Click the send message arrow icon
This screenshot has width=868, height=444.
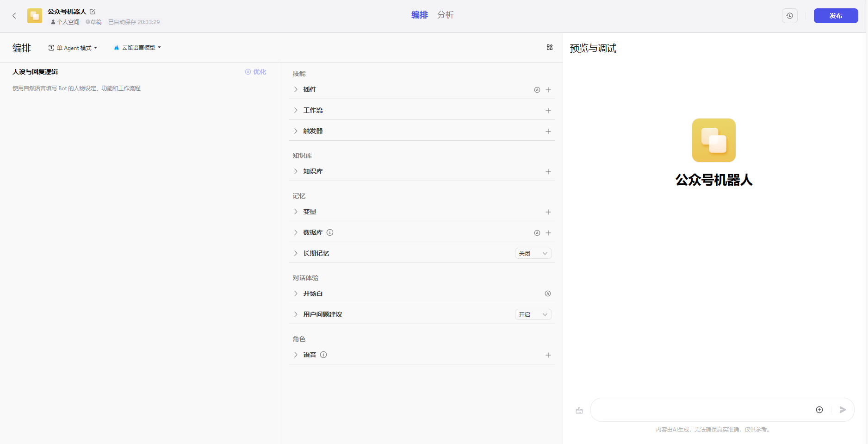pos(843,410)
